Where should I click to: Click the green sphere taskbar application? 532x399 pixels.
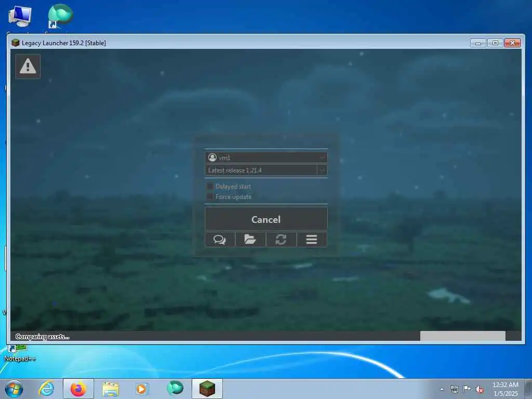tap(175, 388)
